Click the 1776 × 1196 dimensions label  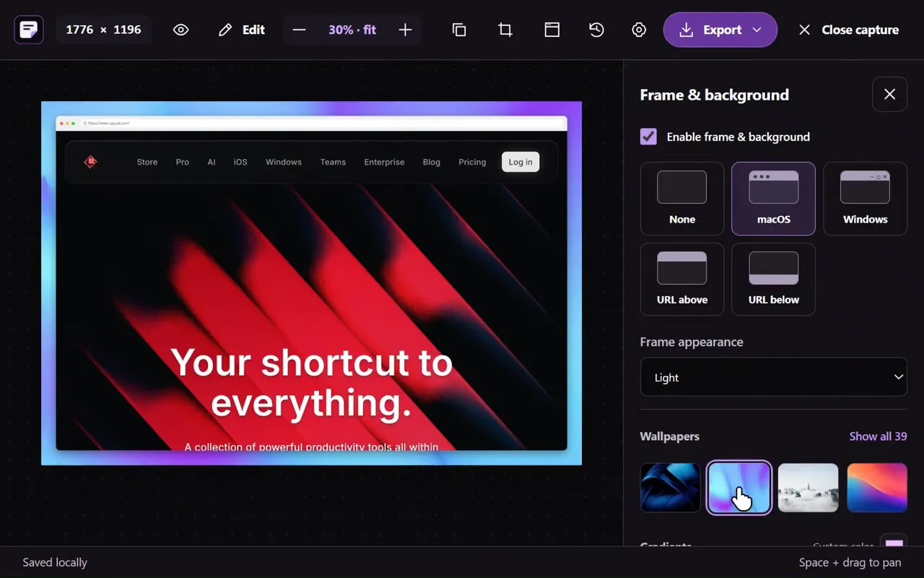tap(103, 30)
